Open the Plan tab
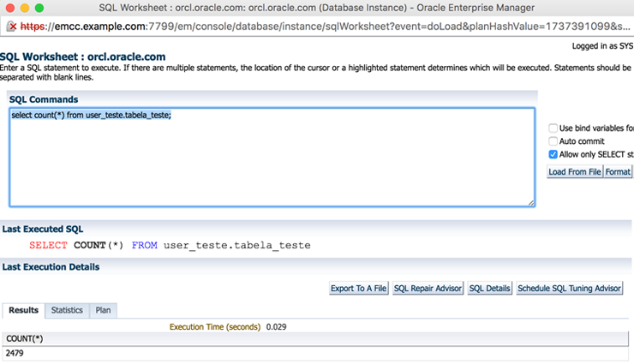 tap(103, 310)
